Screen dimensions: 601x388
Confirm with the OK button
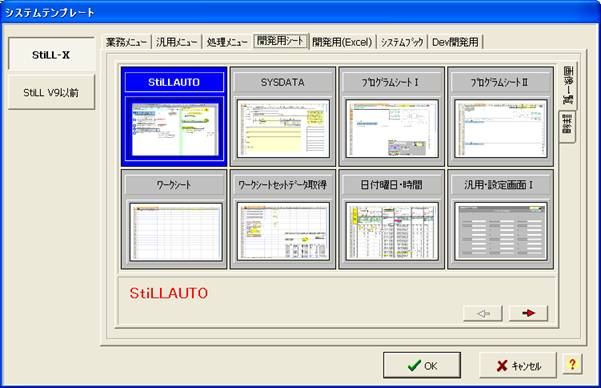[x=422, y=365]
